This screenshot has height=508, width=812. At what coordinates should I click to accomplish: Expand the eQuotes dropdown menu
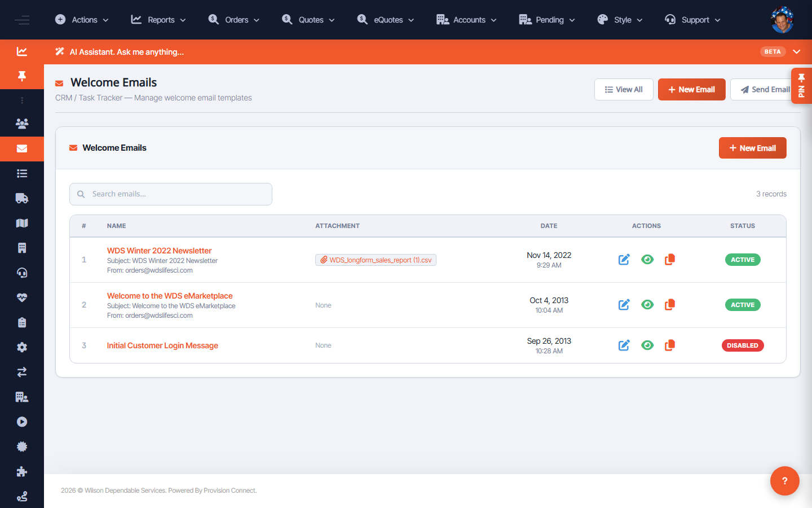386,20
